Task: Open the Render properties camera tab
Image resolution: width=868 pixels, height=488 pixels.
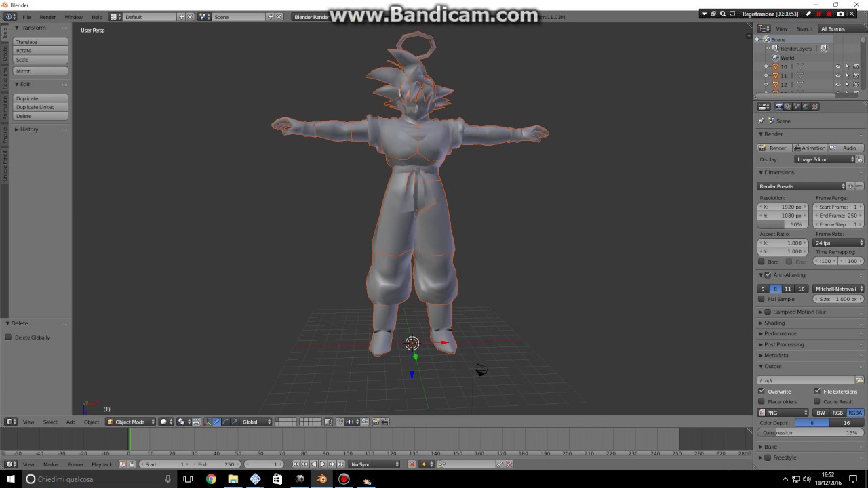Action: pyautogui.click(x=779, y=106)
